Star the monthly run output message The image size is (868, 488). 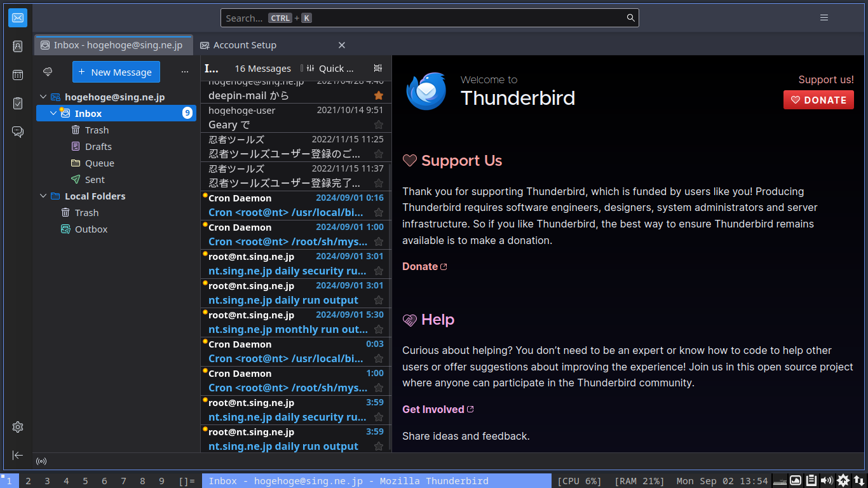point(379,329)
